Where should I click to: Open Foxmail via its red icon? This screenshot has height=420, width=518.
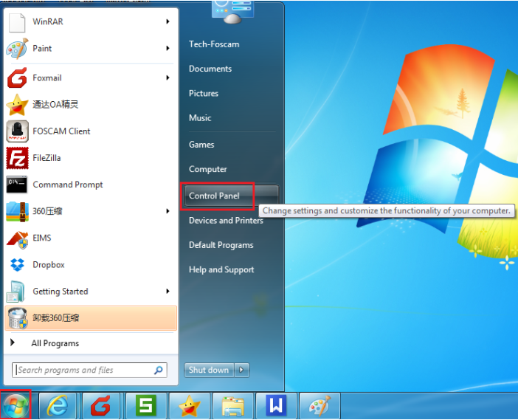pyautogui.click(x=17, y=78)
